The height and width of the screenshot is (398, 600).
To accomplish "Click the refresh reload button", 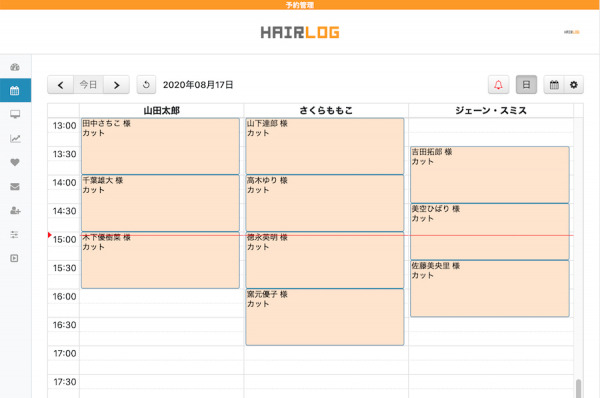I will 146,85.
